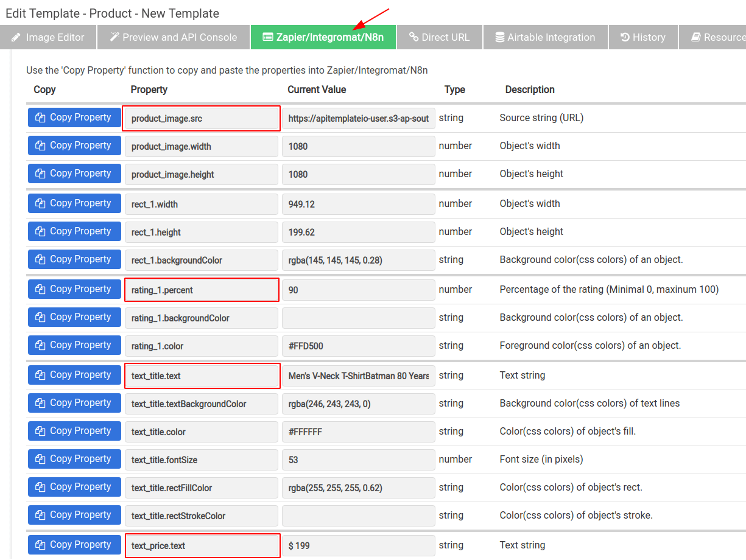Click the text_title.rectStrokeColor property field
This screenshot has height=560, width=746.
coord(202,516)
